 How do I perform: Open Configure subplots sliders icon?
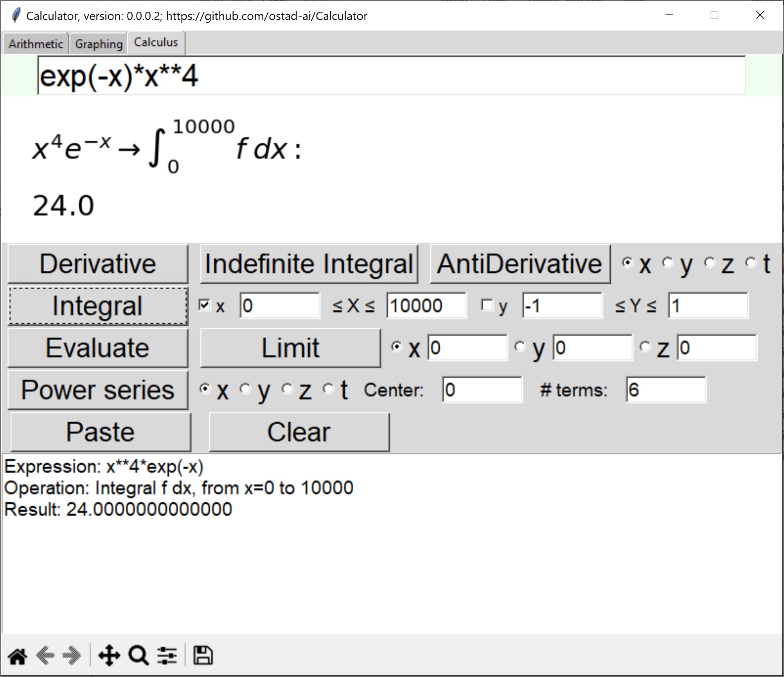point(167,655)
